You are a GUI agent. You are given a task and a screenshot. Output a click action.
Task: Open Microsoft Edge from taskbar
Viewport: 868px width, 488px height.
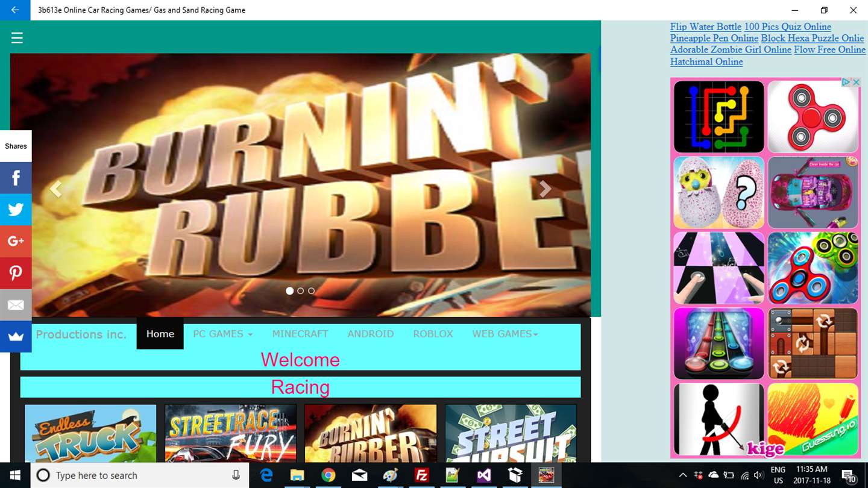[266, 475]
